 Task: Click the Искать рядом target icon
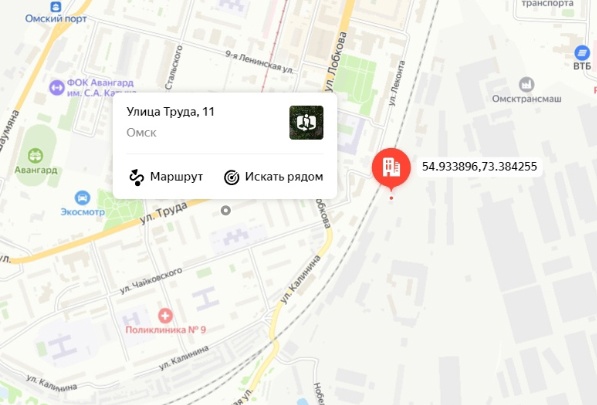point(231,177)
